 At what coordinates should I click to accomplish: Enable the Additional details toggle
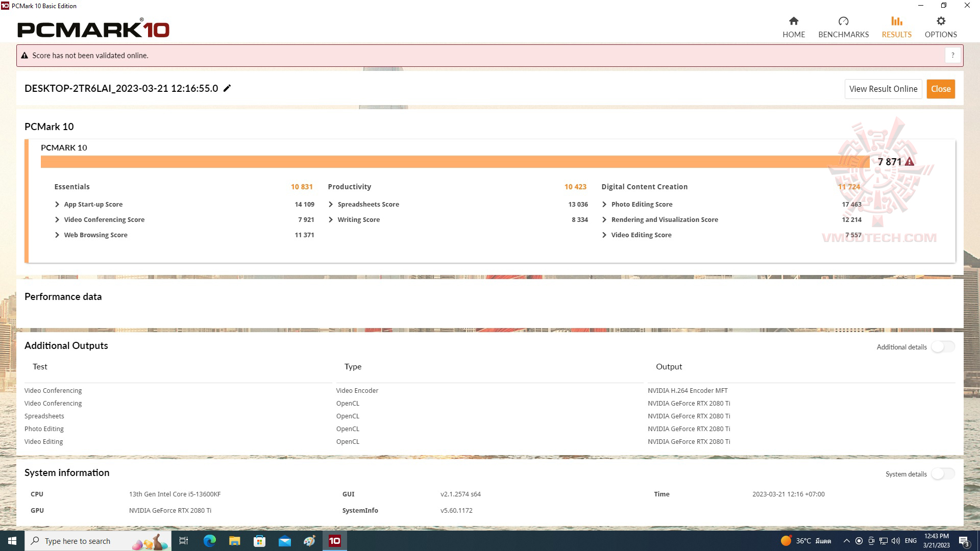[x=942, y=346]
